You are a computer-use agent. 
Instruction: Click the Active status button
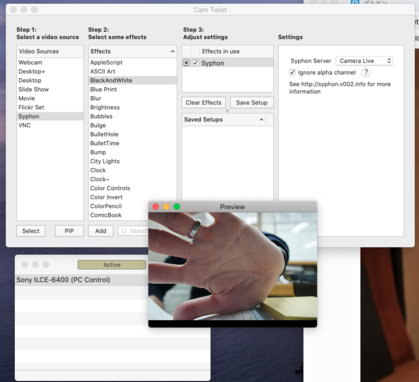point(112,265)
